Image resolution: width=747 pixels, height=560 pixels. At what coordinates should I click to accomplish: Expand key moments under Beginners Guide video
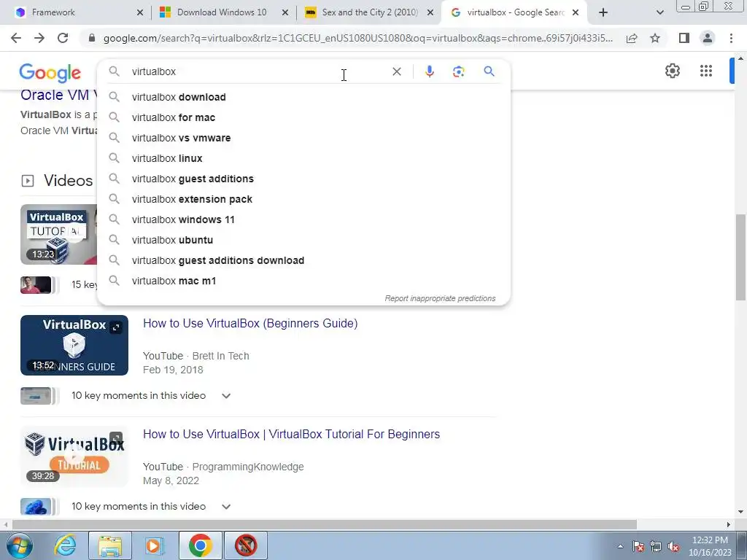(x=226, y=396)
